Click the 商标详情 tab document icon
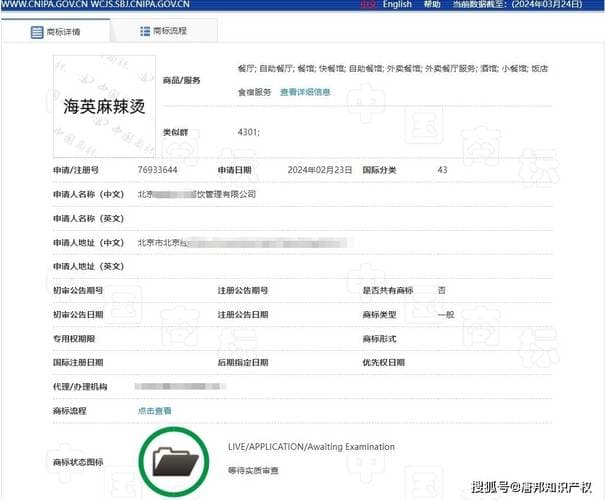Screen dimensions: 605x500 click(37, 32)
